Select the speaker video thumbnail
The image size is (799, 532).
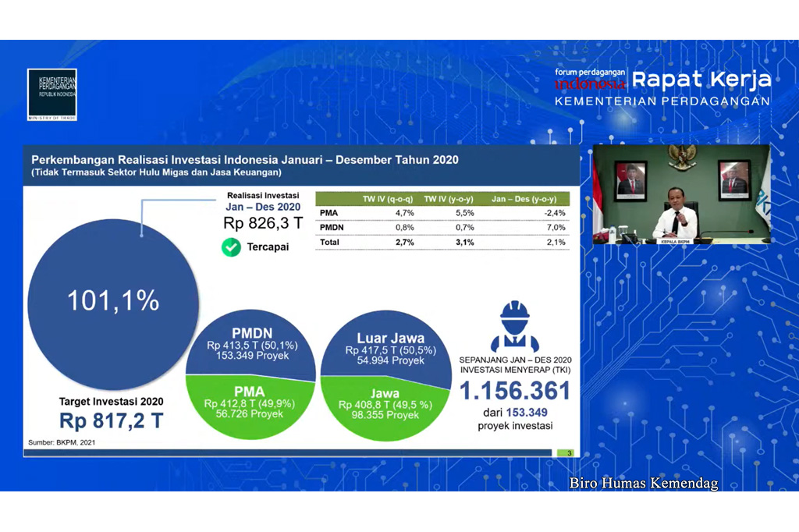coord(681,194)
